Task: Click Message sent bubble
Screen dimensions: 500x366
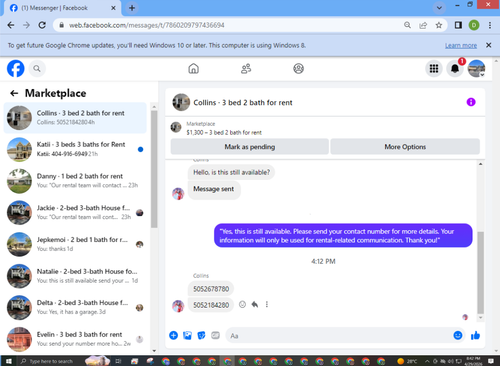Action: pyautogui.click(x=214, y=189)
